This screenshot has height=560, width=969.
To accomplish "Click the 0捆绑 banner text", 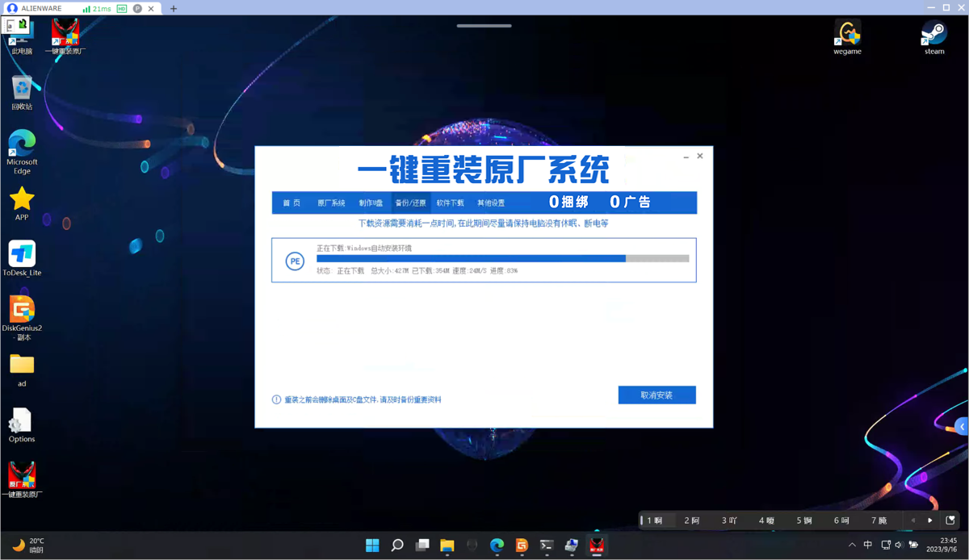I will [568, 202].
